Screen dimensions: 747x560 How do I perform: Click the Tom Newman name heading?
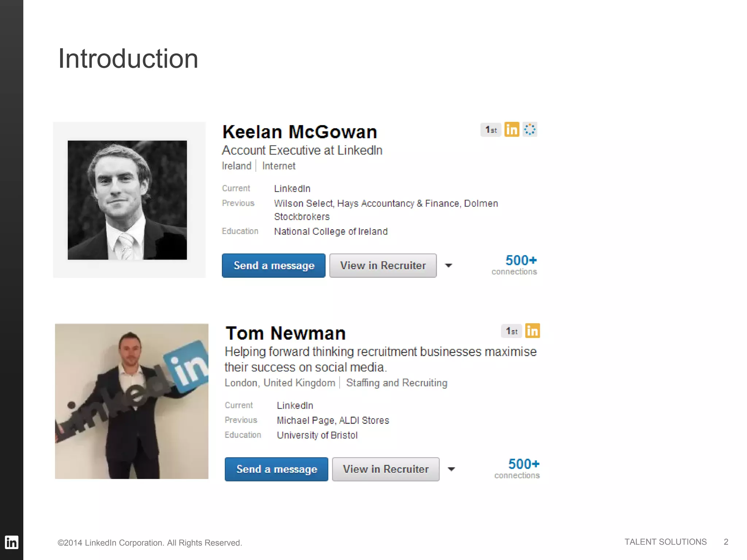(x=286, y=333)
